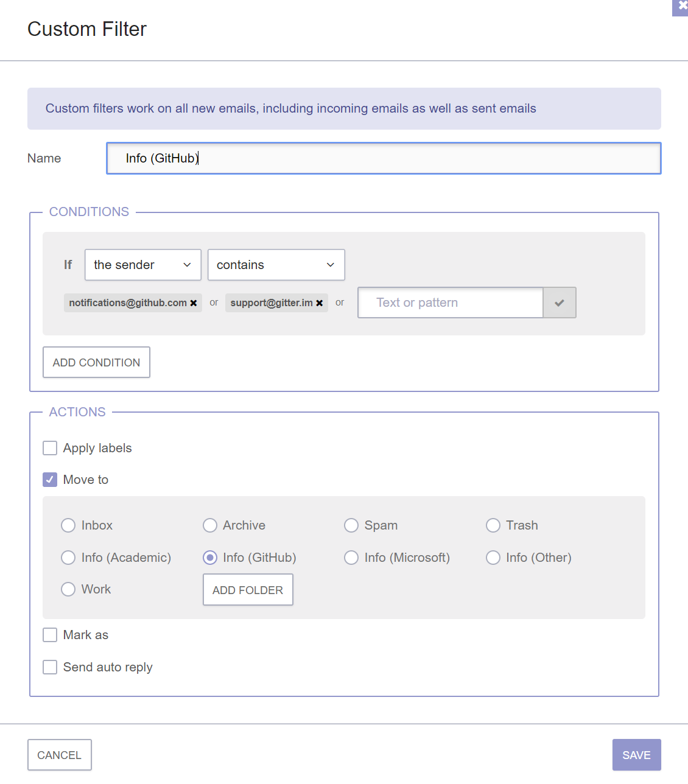The width and height of the screenshot is (688, 784).
Task: Confirm pattern with the checkmark button
Action: pos(560,303)
